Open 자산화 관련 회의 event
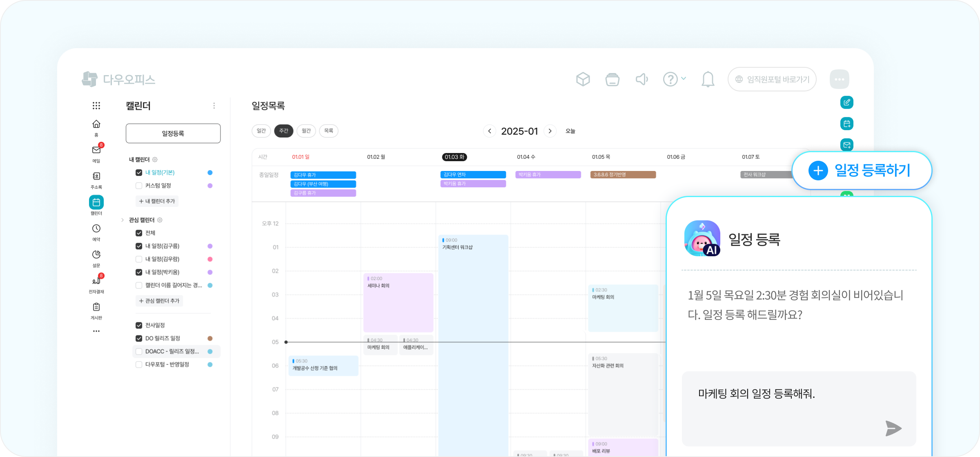Viewport: 980px width, 457px height. pyautogui.click(x=623, y=394)
